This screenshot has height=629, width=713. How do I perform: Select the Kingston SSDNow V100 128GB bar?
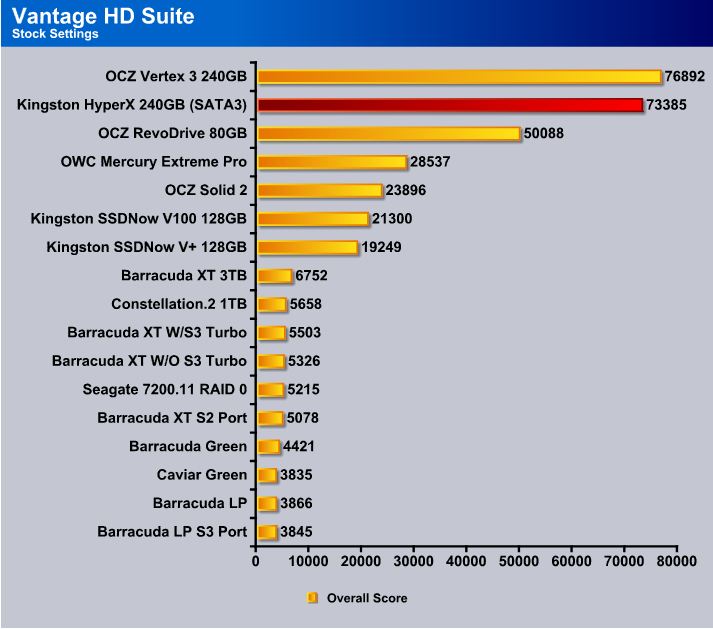click(313, 219)
